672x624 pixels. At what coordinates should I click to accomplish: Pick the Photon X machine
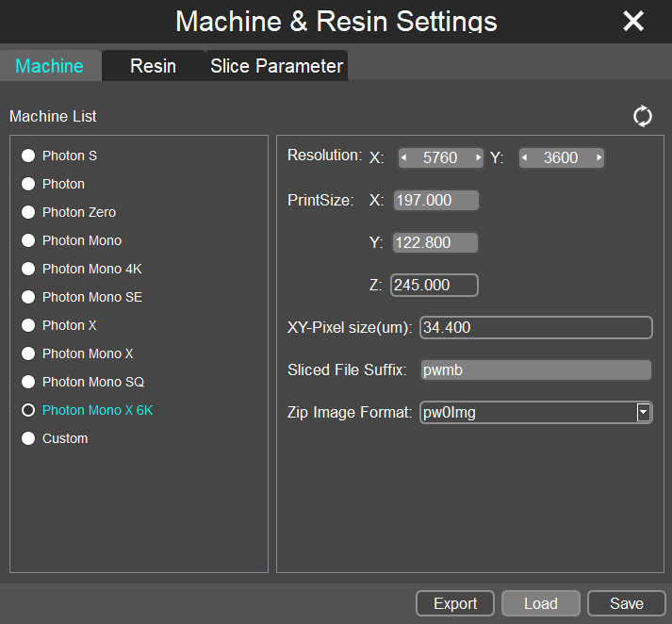point(28,325)
